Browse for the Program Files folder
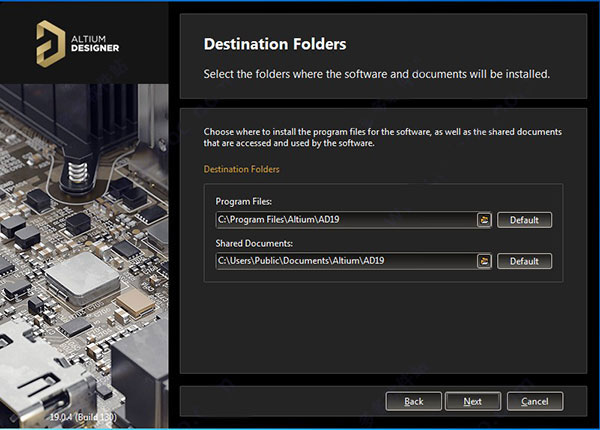This screenshot has height=430, width=600. (x=484, y=220)
